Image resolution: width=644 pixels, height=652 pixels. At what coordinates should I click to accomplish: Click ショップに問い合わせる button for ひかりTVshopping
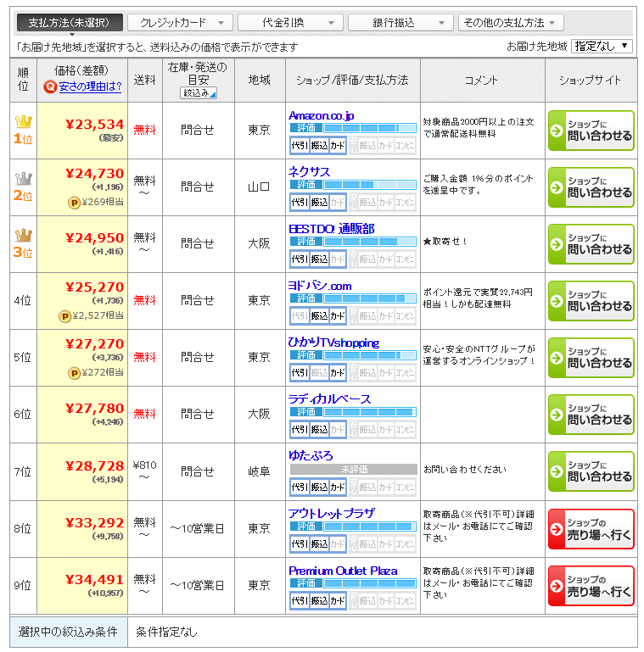(591, 358)
